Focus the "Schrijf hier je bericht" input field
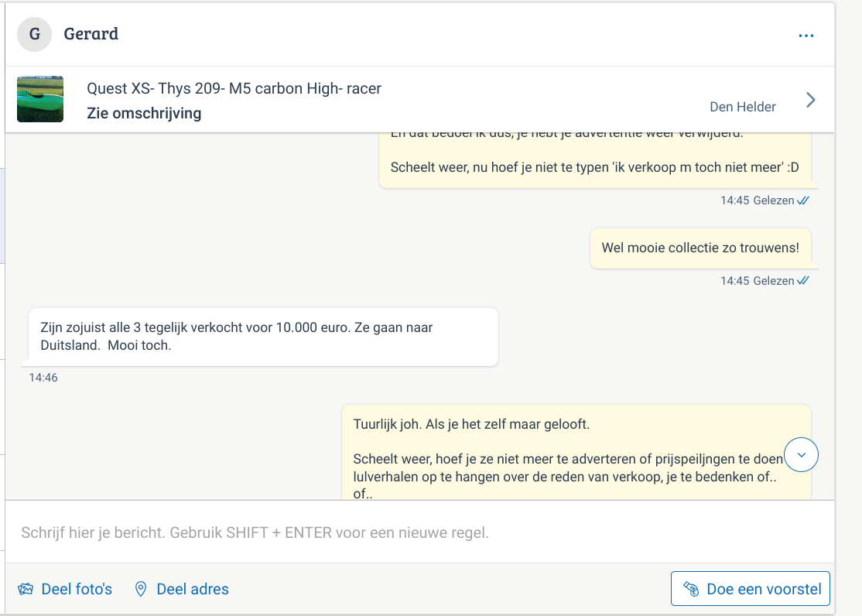 tap(418, 532)
